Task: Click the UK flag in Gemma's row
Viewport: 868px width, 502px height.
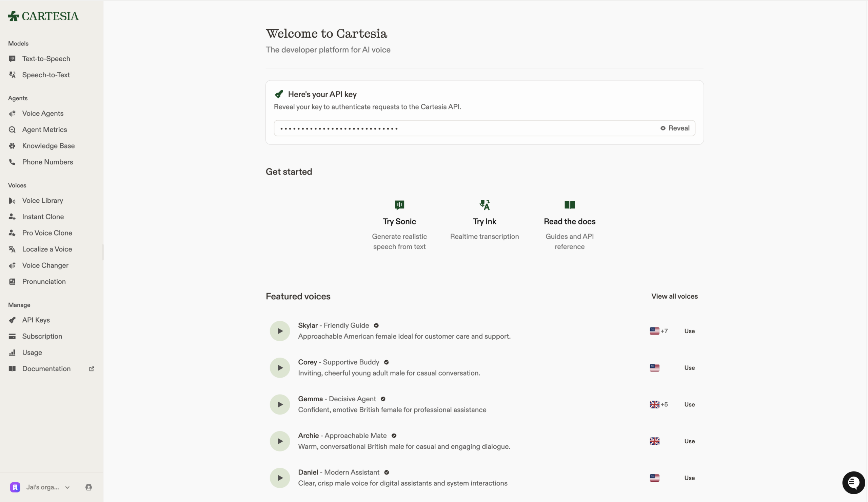Action: point(654,405)
